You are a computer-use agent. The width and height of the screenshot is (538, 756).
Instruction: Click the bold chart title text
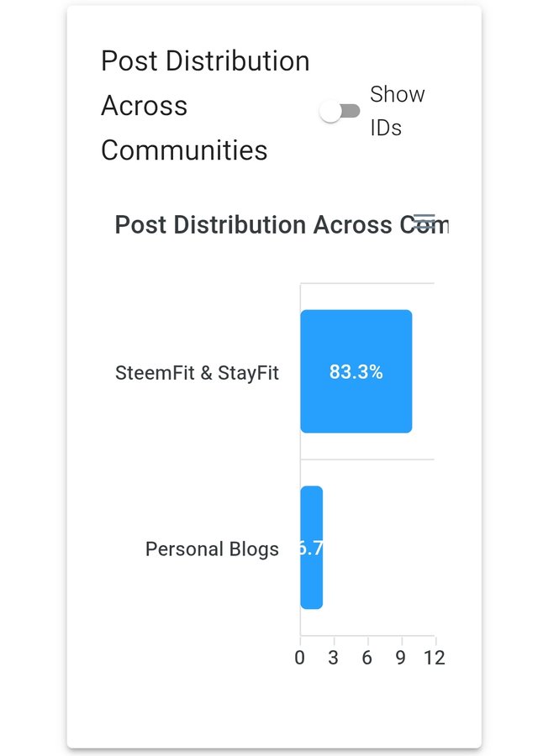[282, 224]
